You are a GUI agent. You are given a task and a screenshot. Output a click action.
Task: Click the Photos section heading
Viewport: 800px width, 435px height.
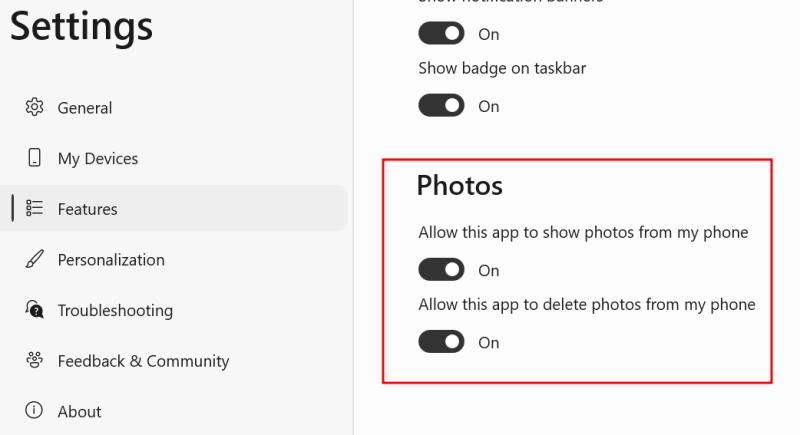pos(460,185)
